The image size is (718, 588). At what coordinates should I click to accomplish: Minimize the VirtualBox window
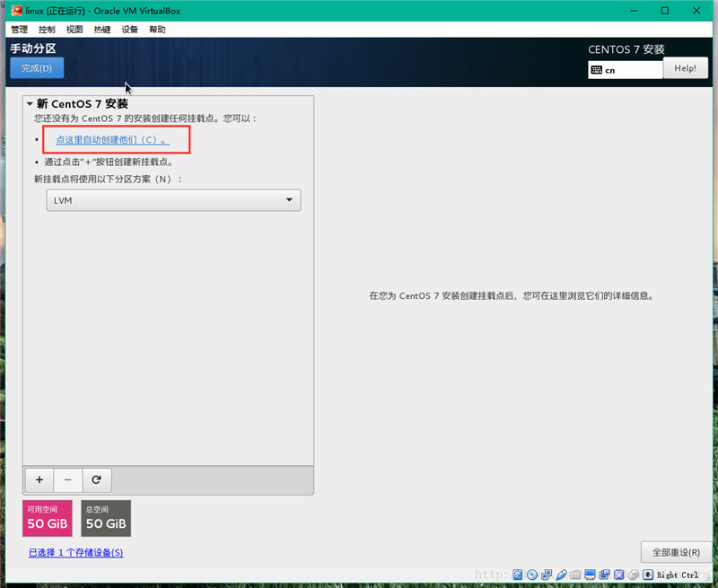634,11
